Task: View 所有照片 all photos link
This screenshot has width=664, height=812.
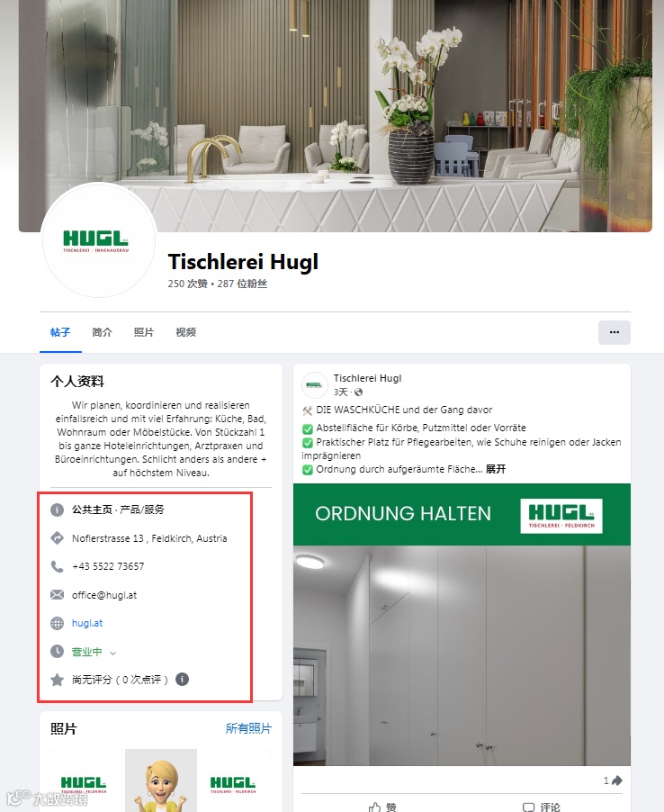Action: (248, 728)
